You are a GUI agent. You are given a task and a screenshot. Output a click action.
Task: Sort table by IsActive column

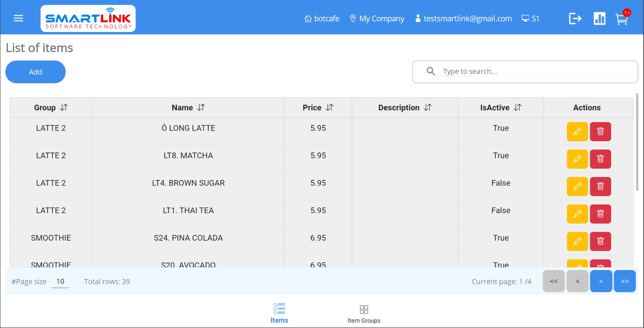click(x=517, y=108)
